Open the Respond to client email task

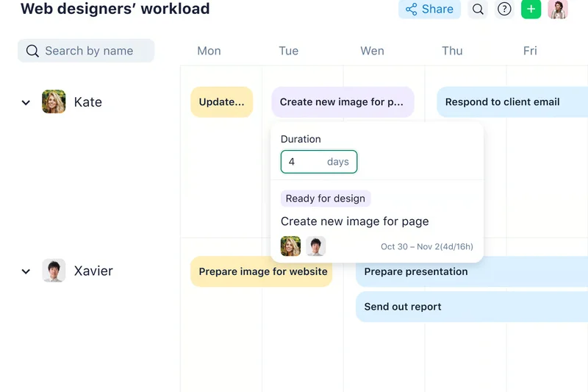512,102
